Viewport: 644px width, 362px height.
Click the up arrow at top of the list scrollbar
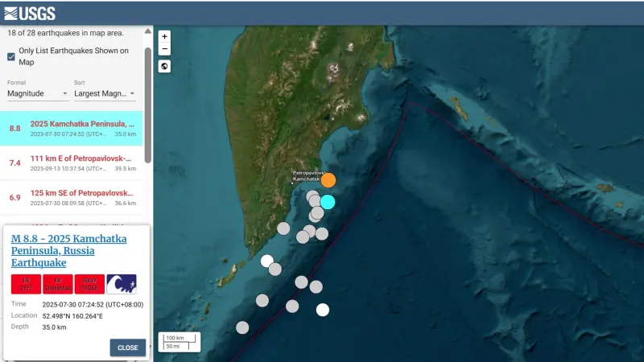tap(147, 31)
